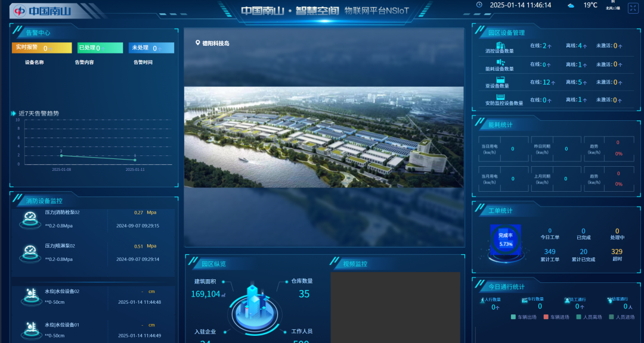644x343 pixels.
Task: Click the 车行数量 vehicle traffic icon
Action: [x=525, y=300]
